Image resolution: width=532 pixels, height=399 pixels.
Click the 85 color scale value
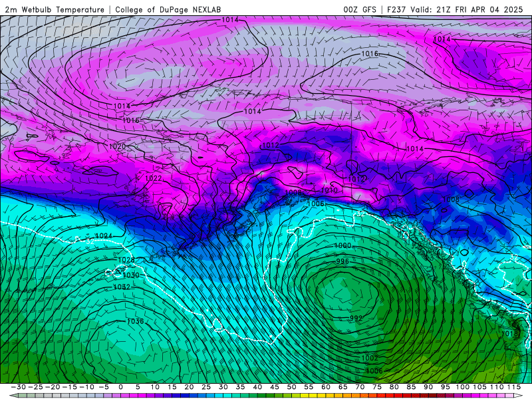pyautogui.click(x=411, y=387)
